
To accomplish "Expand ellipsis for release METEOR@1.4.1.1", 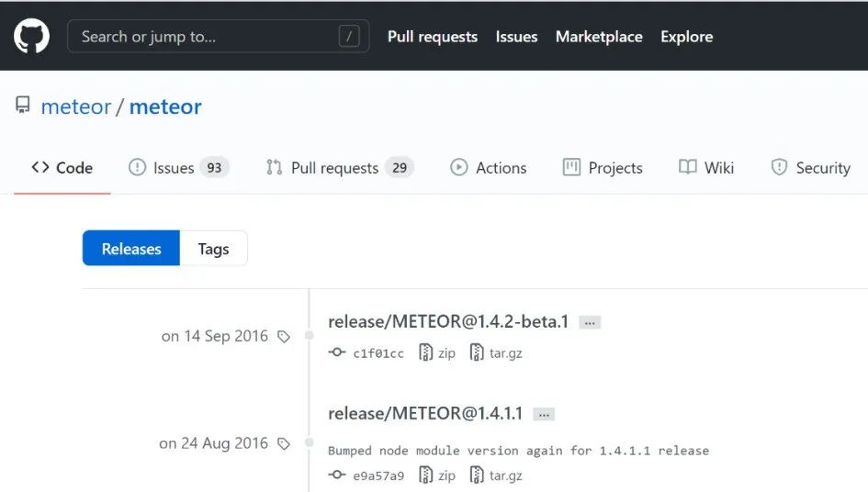I will click(544, 414).
